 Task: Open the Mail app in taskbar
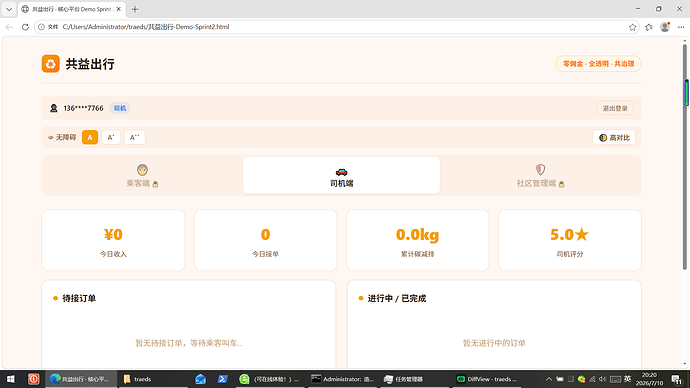(x=200, y=379)
